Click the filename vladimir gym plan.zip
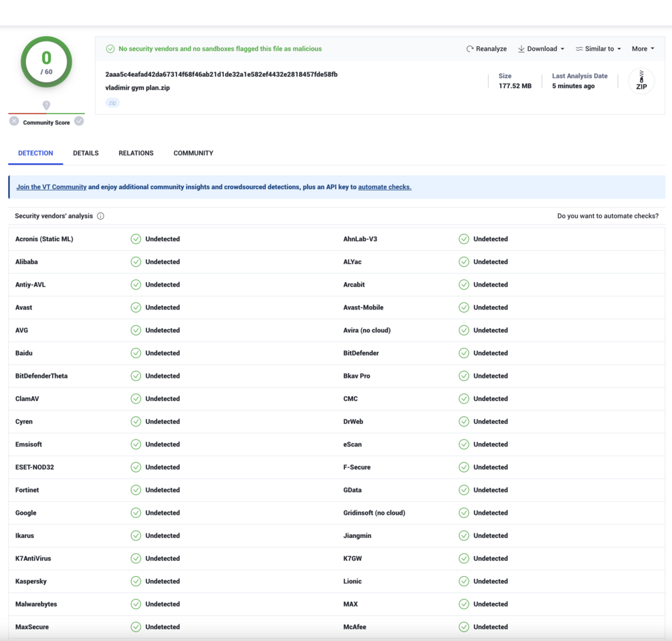Image resolution: width=672 pixels, height=641 pixels. [138, 88]
